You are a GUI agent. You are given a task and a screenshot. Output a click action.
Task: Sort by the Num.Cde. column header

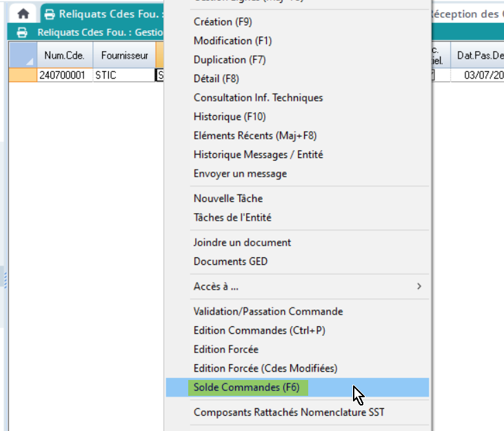(63, 54)
